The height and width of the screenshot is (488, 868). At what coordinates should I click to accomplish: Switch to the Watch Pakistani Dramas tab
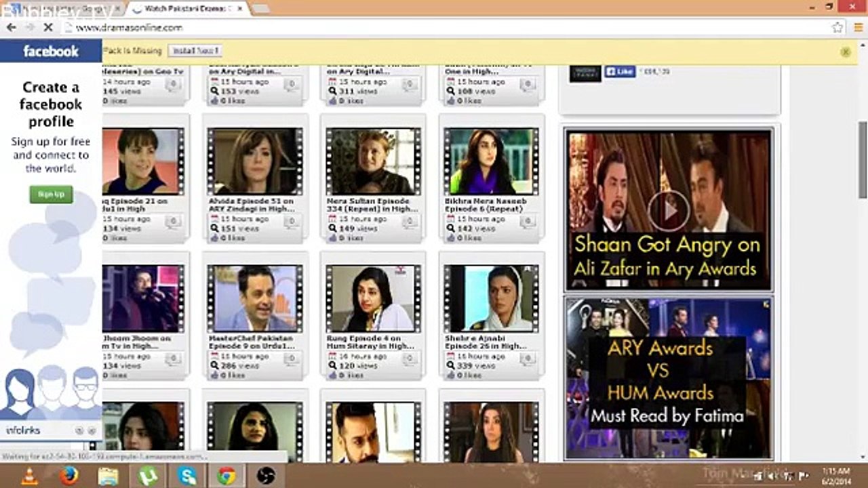click(189, 8)
